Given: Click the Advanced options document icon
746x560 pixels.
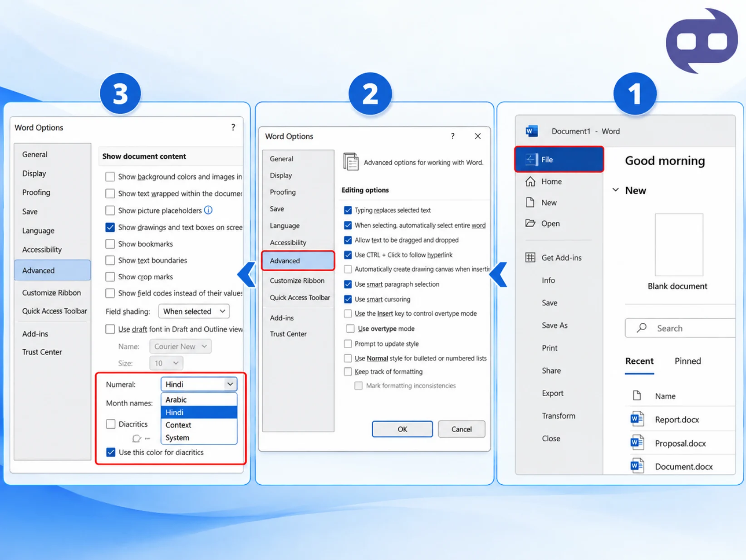Looking at the screenshot, I should pyautogui.click(x=351, y=162).
